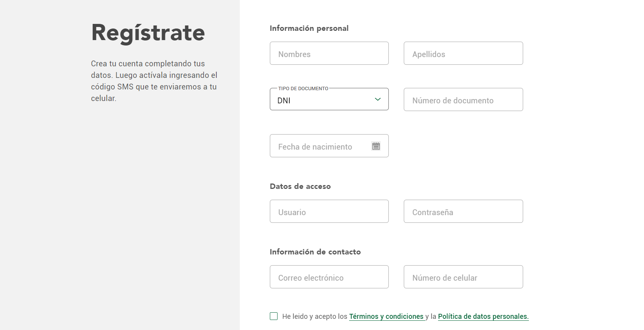
Task: Click the Información personal heading
Action: coord(309,28)
